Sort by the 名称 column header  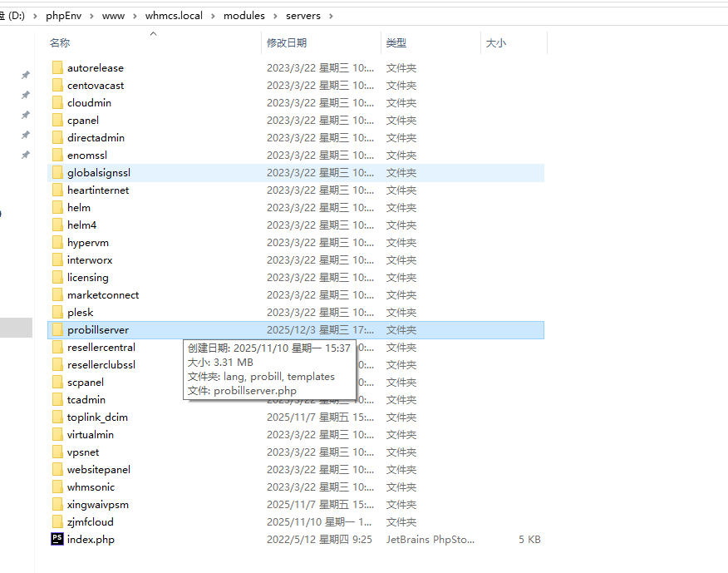(60, 43)
